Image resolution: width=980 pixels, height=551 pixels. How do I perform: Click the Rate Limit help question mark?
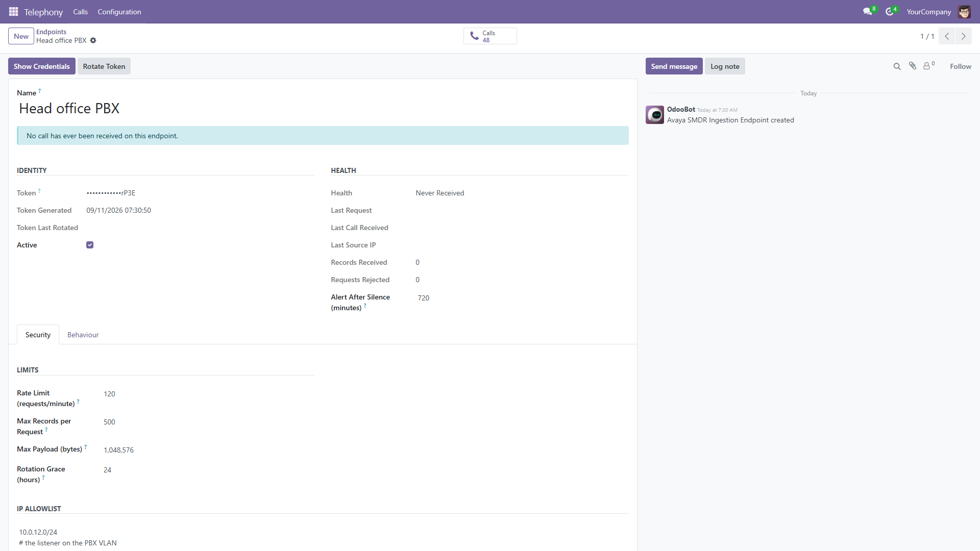point(78,402)
